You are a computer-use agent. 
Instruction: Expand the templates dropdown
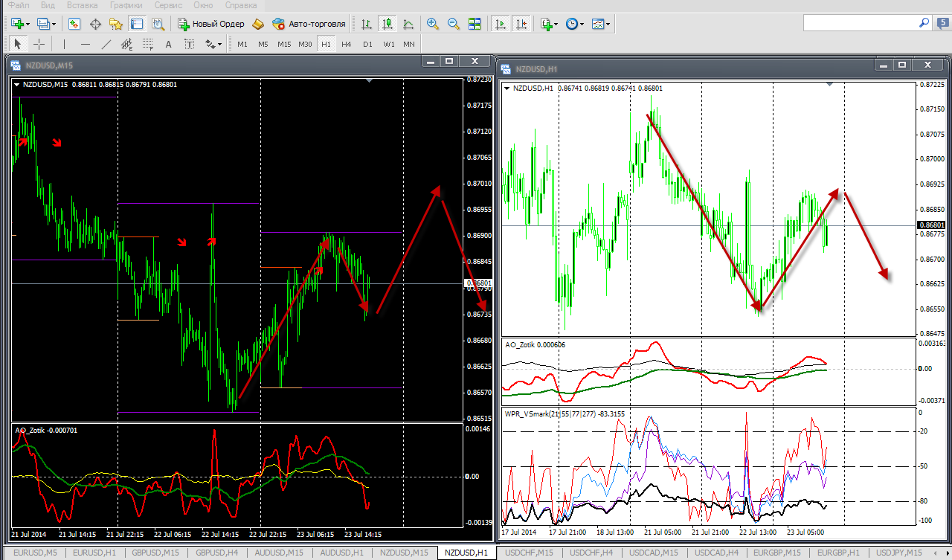click(x=608, y=25)
